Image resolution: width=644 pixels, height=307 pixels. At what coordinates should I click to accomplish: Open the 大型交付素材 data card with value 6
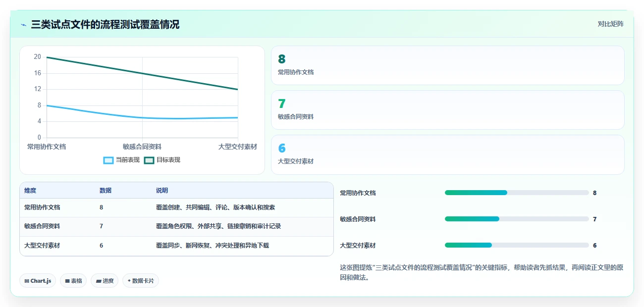pyautogui.click(x=448, y=154)
